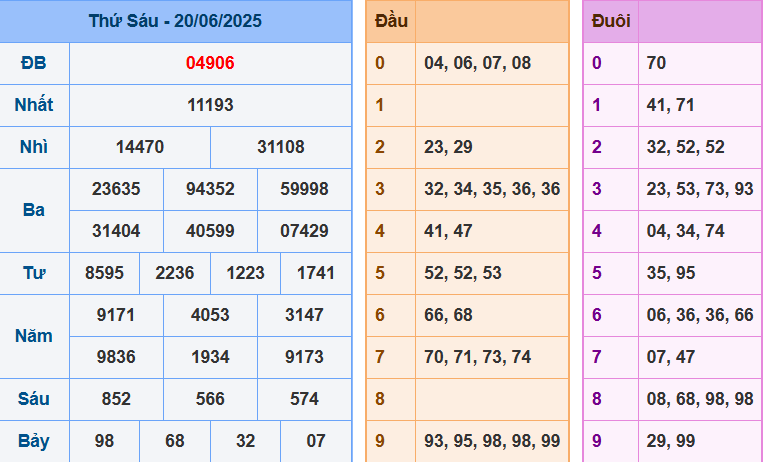Select Đầu row values 70, 71, 73, 74

pos(477,357)
